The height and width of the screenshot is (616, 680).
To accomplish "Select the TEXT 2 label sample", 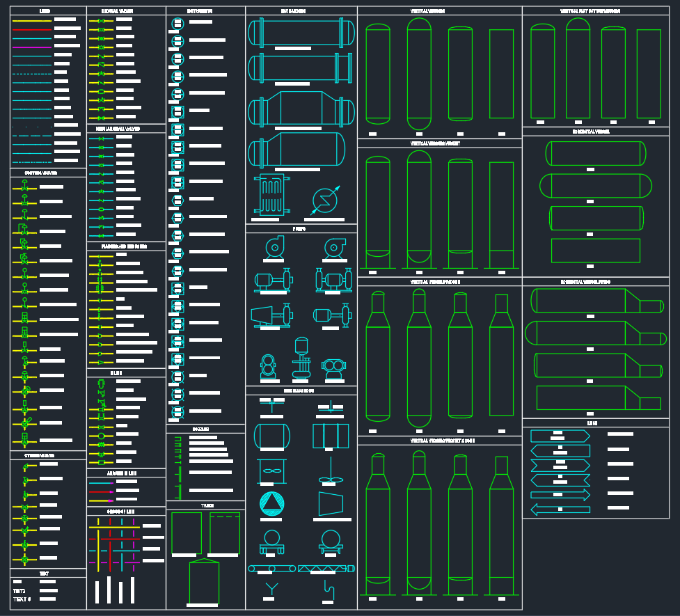I will (20, 590).
